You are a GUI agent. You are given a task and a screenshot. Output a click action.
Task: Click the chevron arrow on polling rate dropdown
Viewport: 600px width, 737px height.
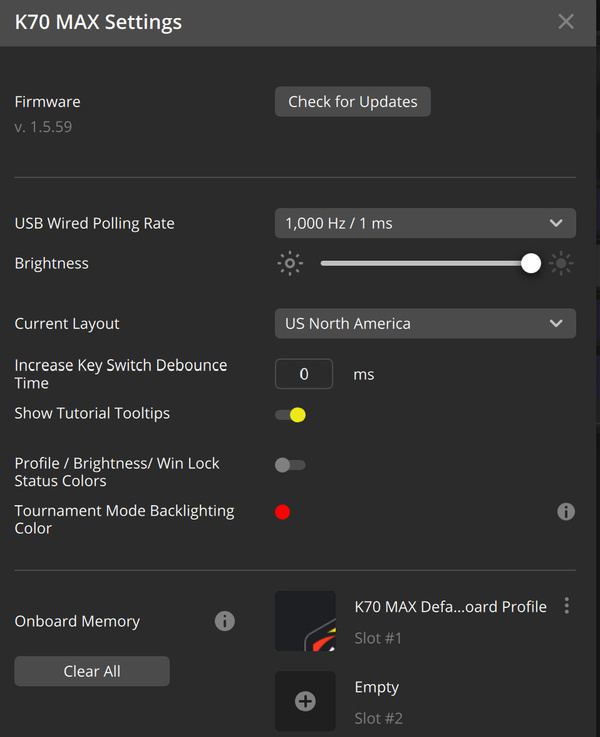556,223
